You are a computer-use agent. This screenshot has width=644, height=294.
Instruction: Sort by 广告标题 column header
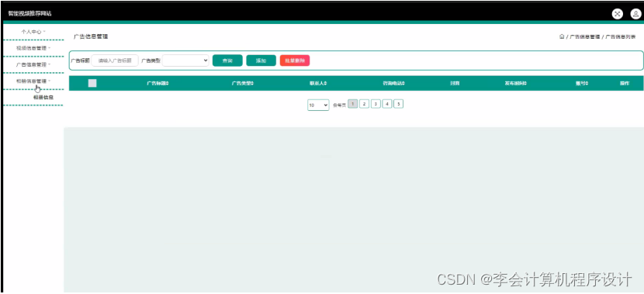click(158, 83)
